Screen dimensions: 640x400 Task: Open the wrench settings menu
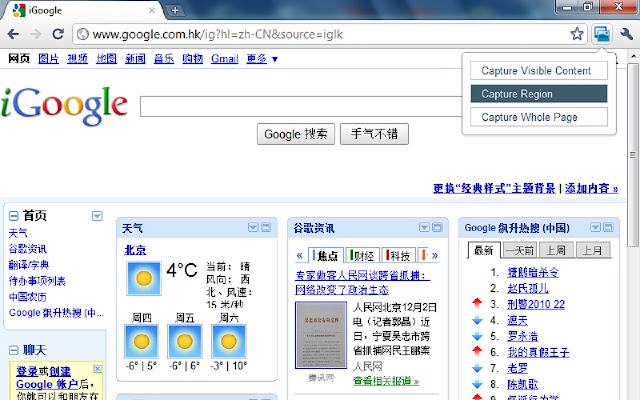(x=627, y=34)
